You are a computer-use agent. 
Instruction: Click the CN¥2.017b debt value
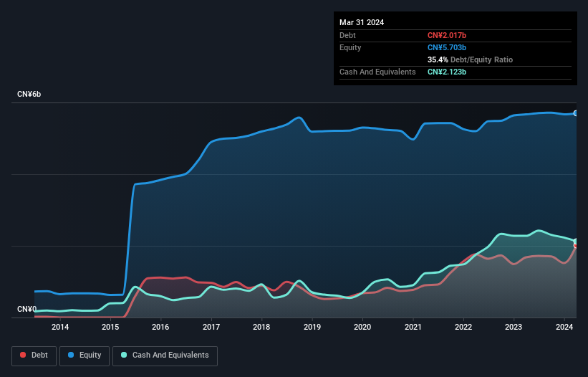click(x=447, y=35)
